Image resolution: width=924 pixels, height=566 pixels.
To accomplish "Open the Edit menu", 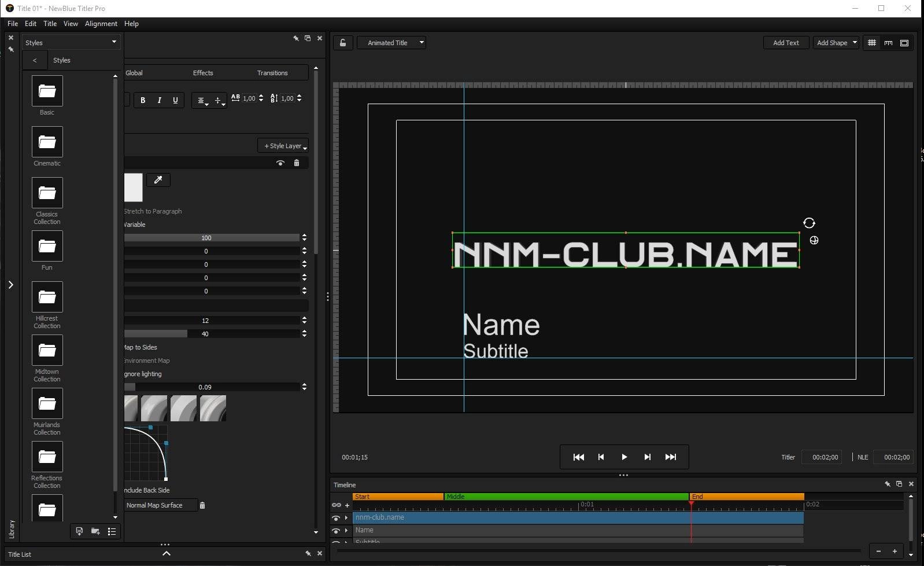I will pyautogui.click(x=31, y=24).
